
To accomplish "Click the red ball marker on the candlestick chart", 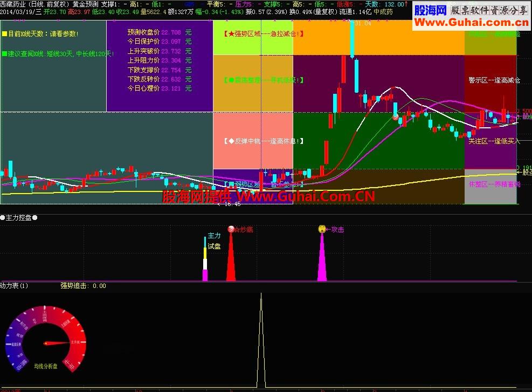I will tap(395, 118).
